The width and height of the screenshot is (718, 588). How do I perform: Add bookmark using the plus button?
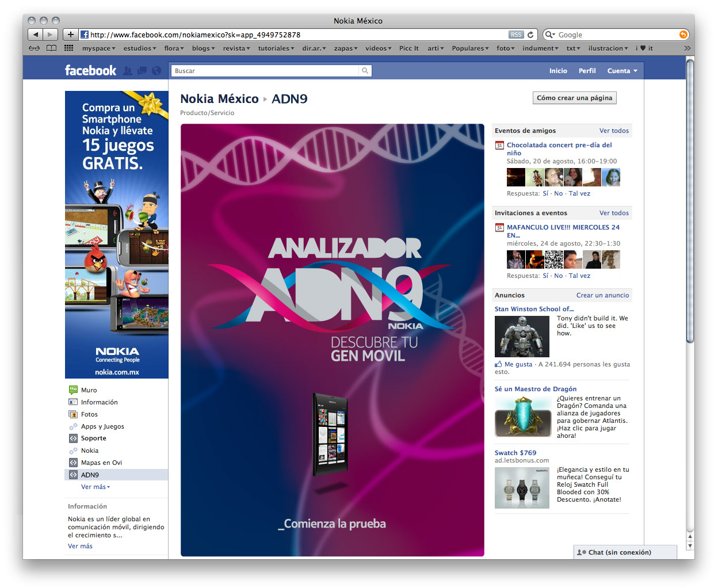pyautogui.click(x=70, y=35)
